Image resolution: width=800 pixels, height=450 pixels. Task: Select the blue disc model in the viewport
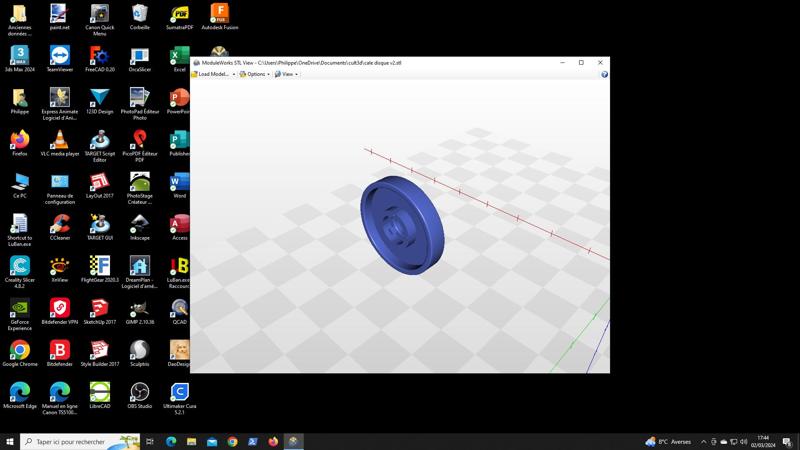pyautogui.click(x=402, y=225)
